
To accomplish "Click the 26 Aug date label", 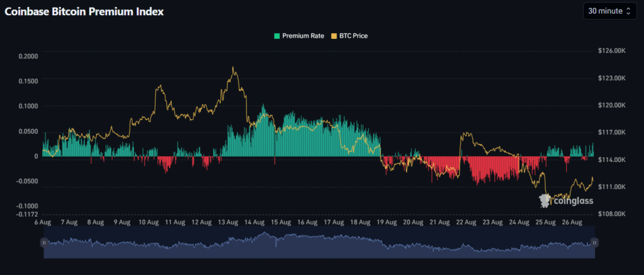I will [x=572, y=222].
